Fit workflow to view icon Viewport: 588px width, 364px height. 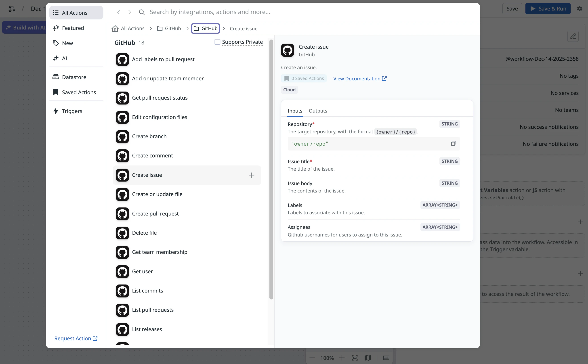[355, 358]
